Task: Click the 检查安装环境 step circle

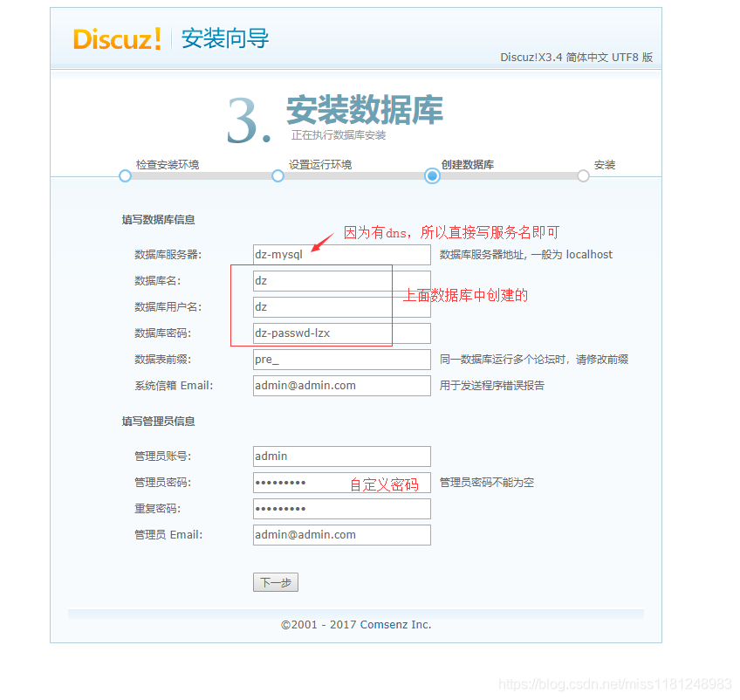Action: coord(125,176)
